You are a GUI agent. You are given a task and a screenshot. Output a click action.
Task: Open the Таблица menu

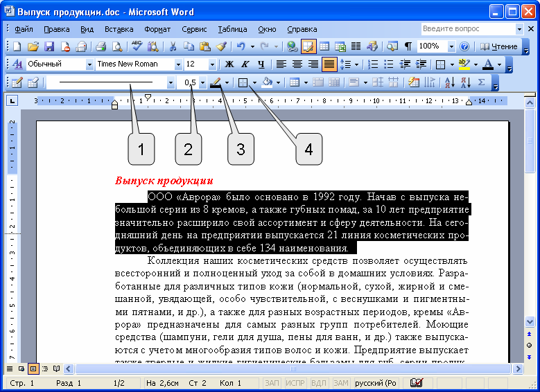(232, 29)
